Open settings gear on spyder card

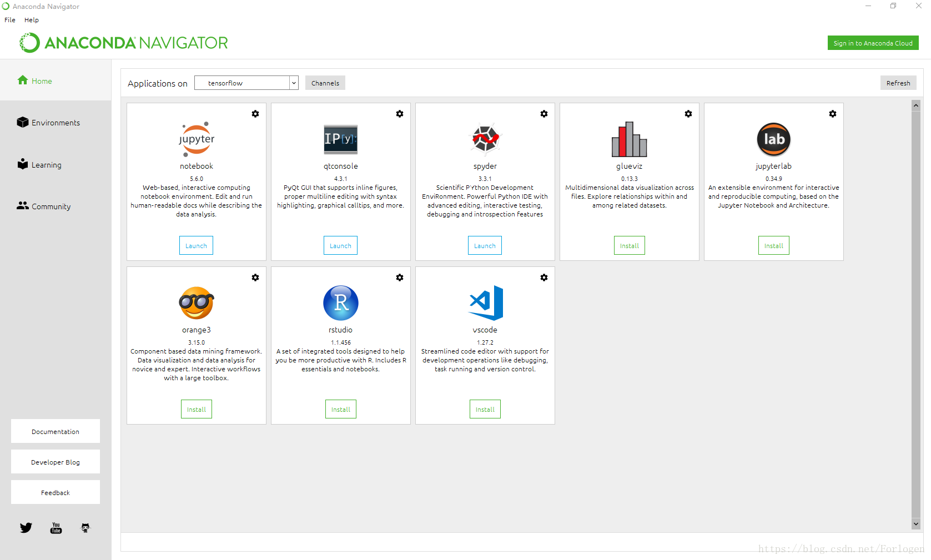[x=544, y=114]
